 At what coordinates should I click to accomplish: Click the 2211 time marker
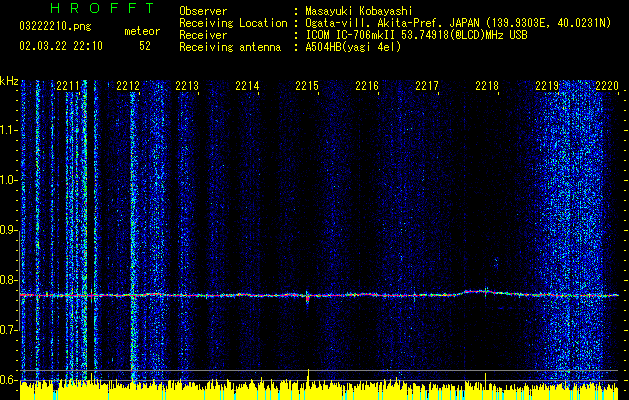[68, 86]
